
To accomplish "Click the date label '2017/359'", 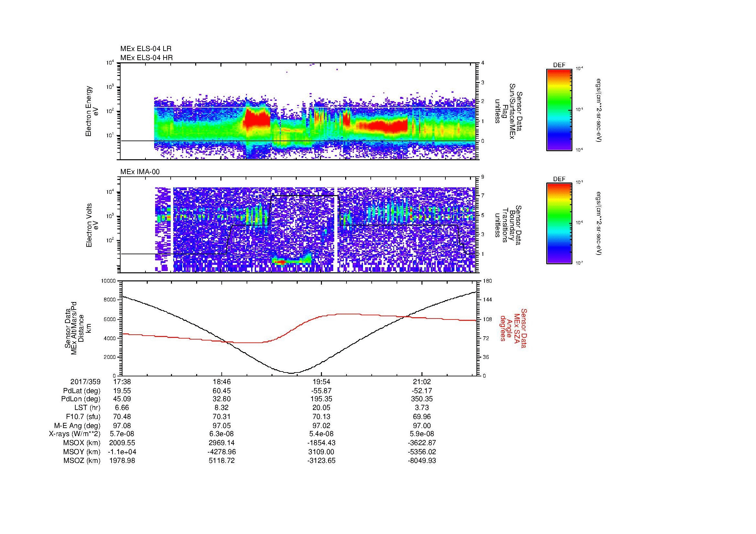I will point(85,382).
